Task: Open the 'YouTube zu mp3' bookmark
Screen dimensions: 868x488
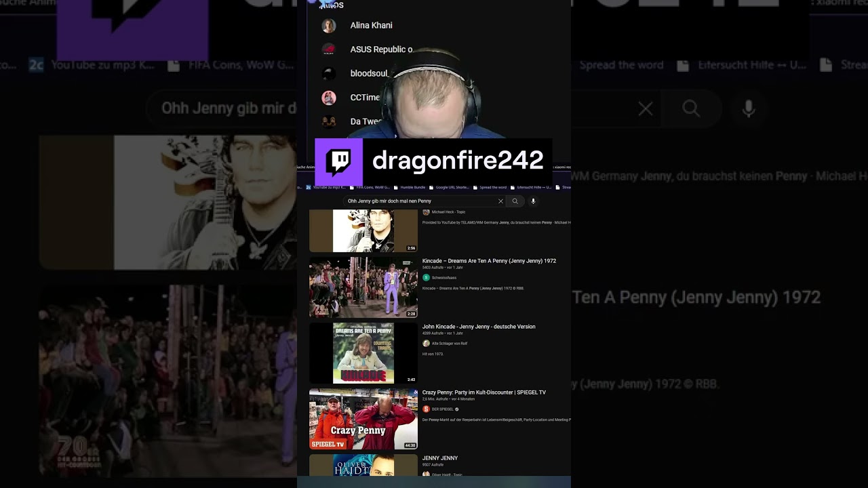Action: pos(326,187)
